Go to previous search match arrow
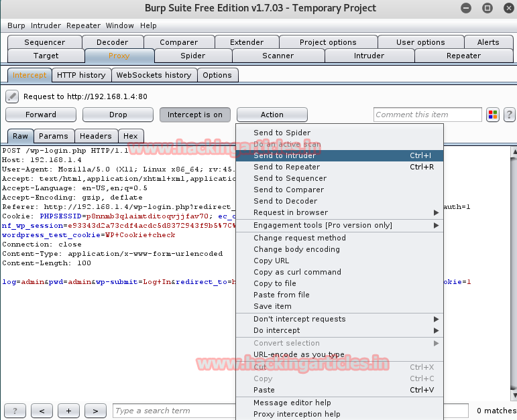The image size is (517, 420). point(42,411)
